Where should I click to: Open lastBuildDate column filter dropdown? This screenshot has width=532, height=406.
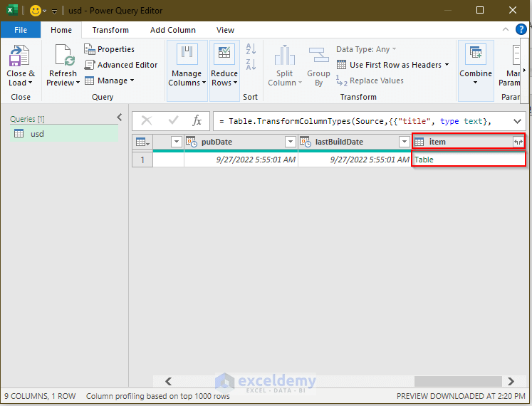pos(404,142)
